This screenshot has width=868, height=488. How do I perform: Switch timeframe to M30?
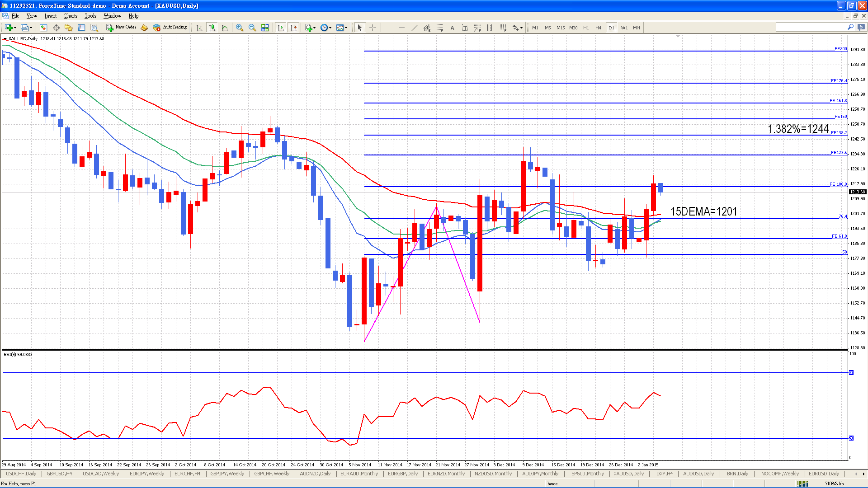573,28
